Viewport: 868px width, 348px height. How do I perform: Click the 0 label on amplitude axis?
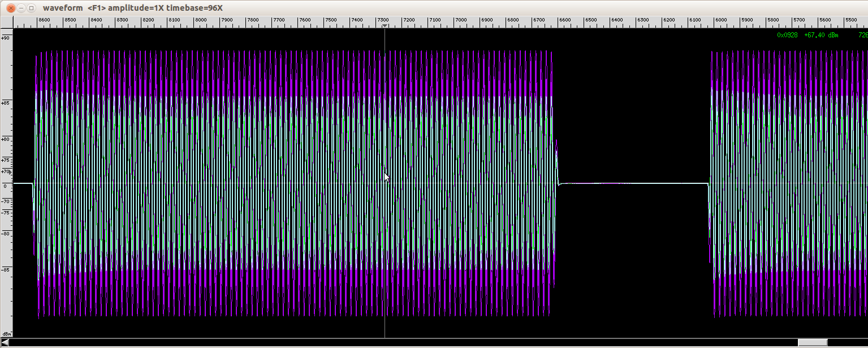click(5, 186)
